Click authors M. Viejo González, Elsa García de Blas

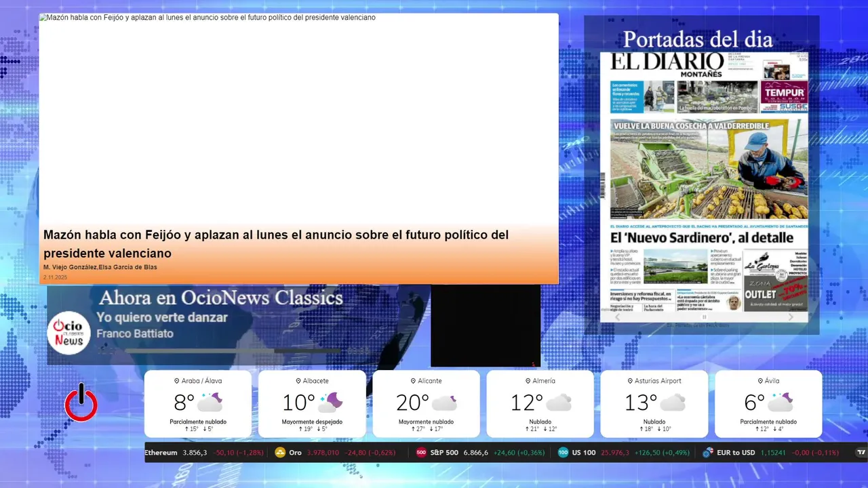pyautogui.click(x=100, y=268)
